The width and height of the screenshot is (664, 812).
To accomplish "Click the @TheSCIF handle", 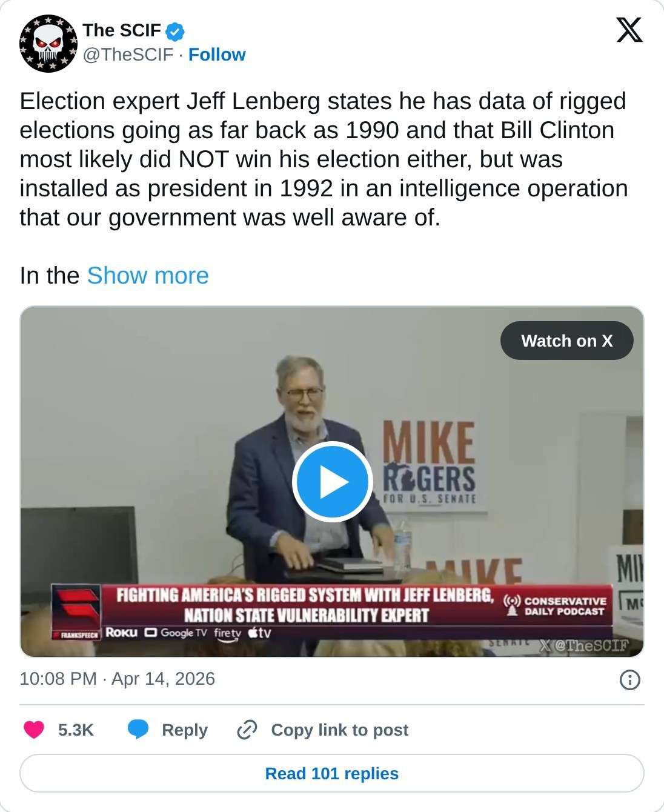I will coord(128,55).
